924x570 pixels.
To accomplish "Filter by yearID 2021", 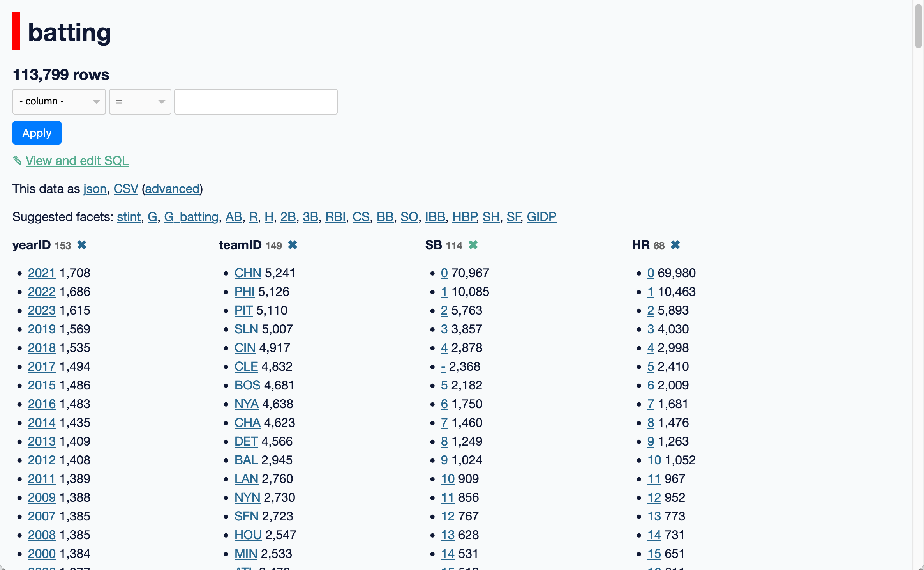I will (42, 273).
